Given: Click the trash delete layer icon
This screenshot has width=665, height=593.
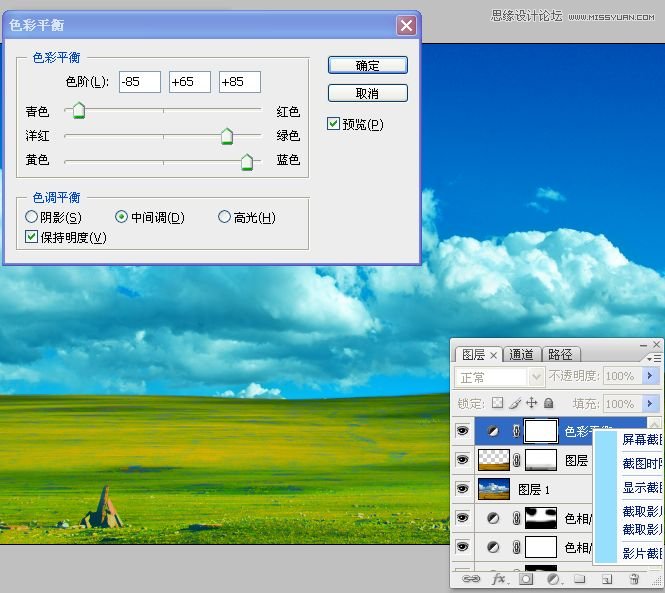Looking at the screenshot, I should (634, 579).
